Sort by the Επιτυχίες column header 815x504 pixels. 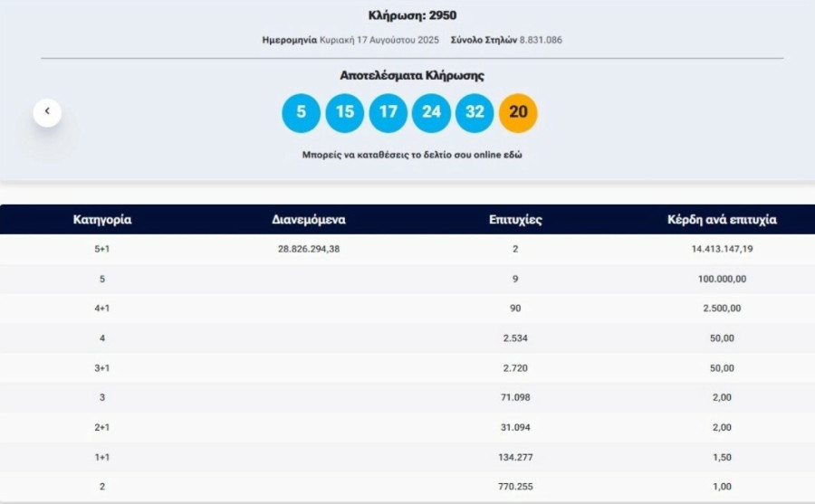point(515,220)
